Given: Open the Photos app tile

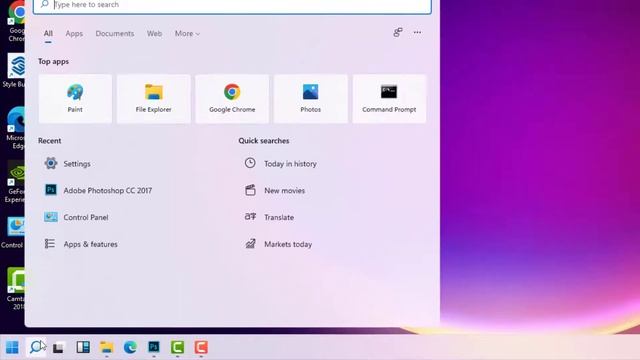Looking at the screenshot, I should [310, 99].
